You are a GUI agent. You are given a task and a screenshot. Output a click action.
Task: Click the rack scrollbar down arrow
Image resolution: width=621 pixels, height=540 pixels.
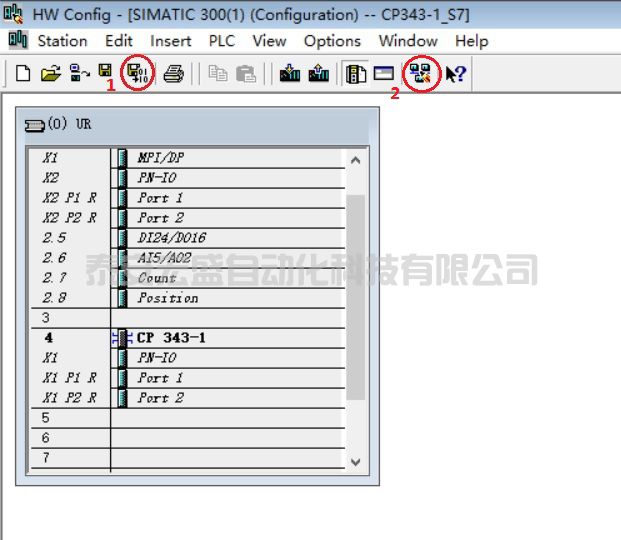click(x=355, y=462)
